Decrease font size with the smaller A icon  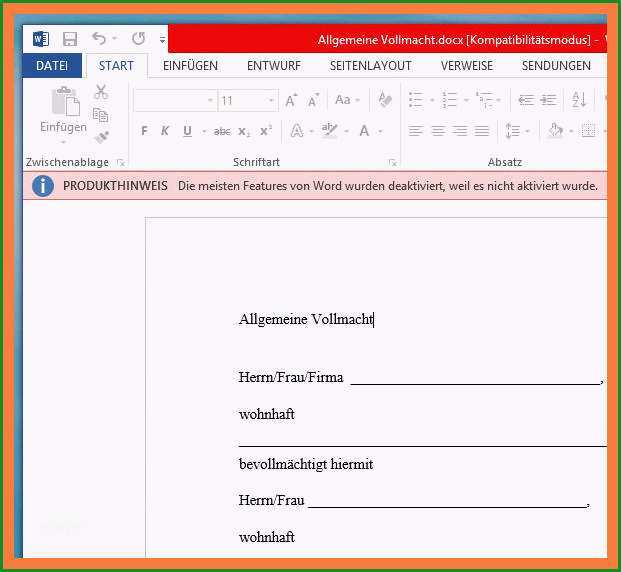pyautogui.click(x=313, y=100)
